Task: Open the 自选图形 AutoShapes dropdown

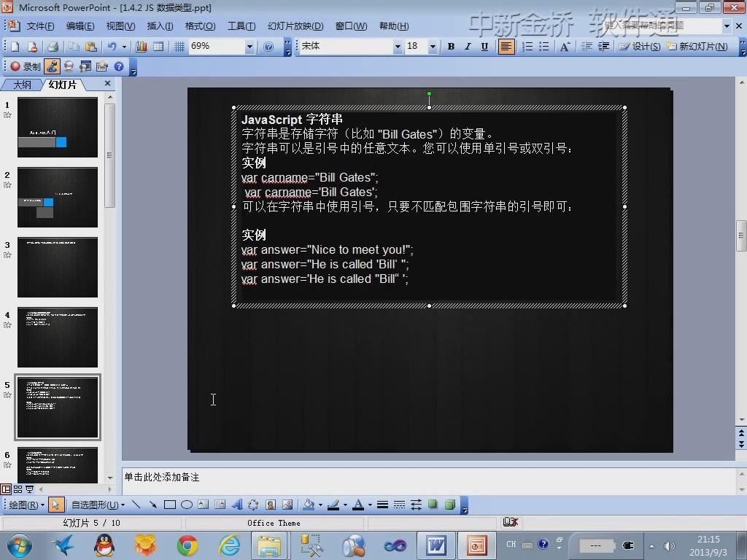Action: tap(98, 505)
